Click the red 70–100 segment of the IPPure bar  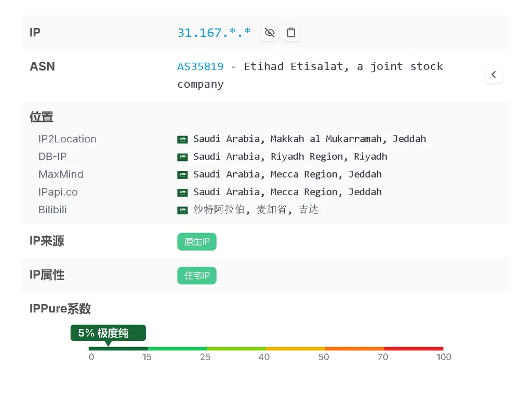pyautogui.click(x=414, y=349)
